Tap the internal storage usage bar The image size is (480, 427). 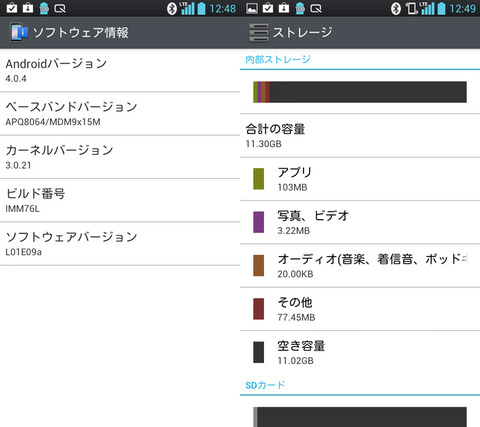pos(360,92)
